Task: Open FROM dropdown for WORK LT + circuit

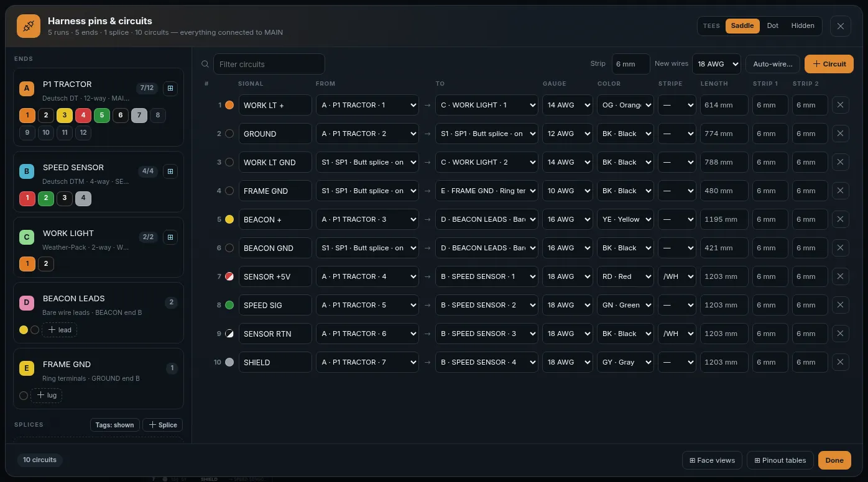Action: click(367, 105)
